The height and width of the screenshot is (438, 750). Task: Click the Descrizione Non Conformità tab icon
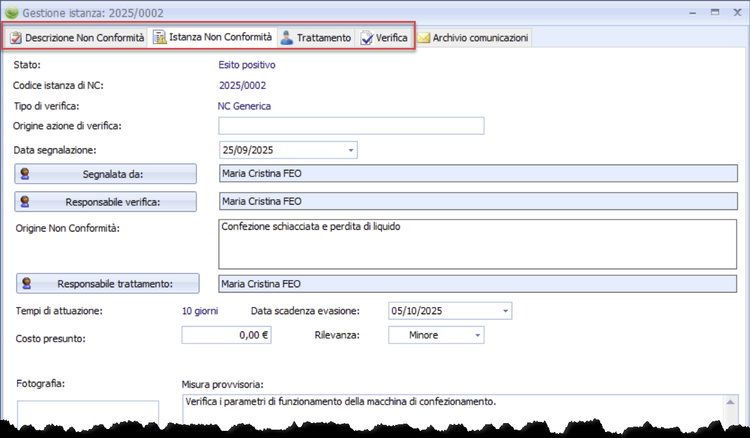coord(16,38)
